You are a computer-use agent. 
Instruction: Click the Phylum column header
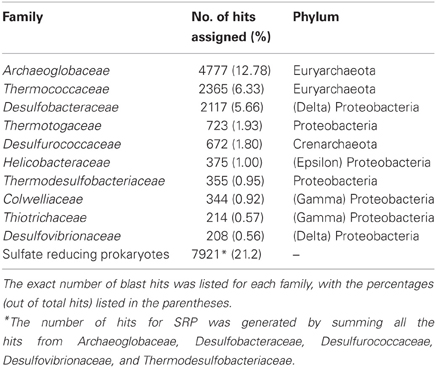coord(316,17)
